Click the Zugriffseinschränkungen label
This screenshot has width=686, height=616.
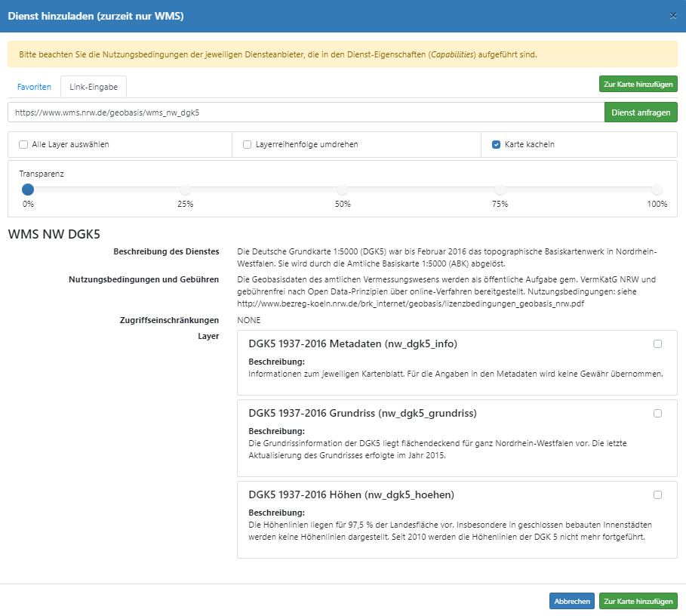(169, 320)
